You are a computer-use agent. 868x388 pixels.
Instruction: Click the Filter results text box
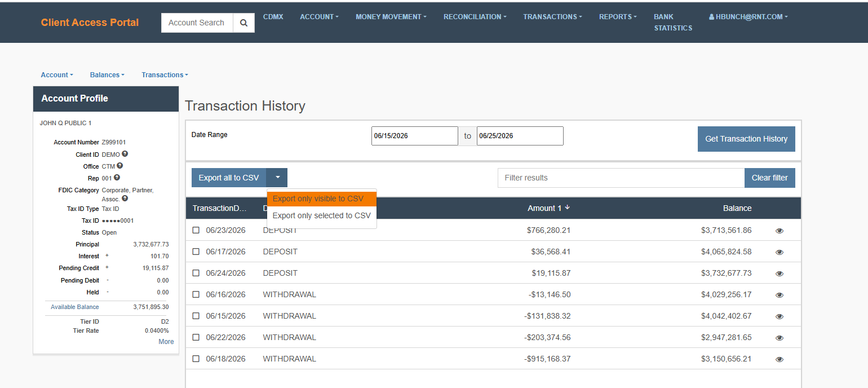(621, 178)
